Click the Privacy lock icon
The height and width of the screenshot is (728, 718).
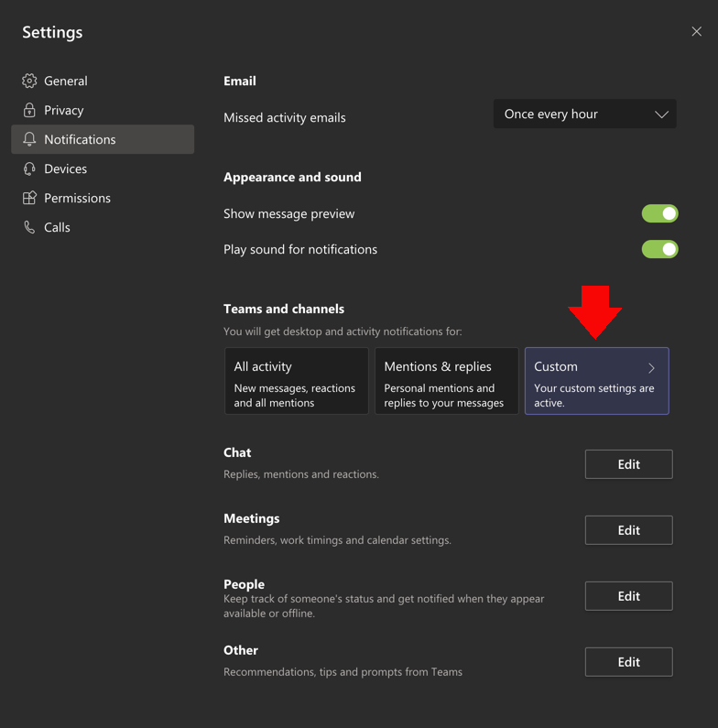click(x=29, y=110)
